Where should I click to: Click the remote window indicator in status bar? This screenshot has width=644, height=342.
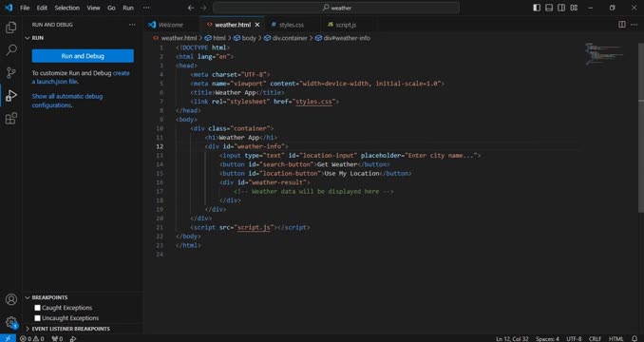pyautogui.click(x=8, y=339)
